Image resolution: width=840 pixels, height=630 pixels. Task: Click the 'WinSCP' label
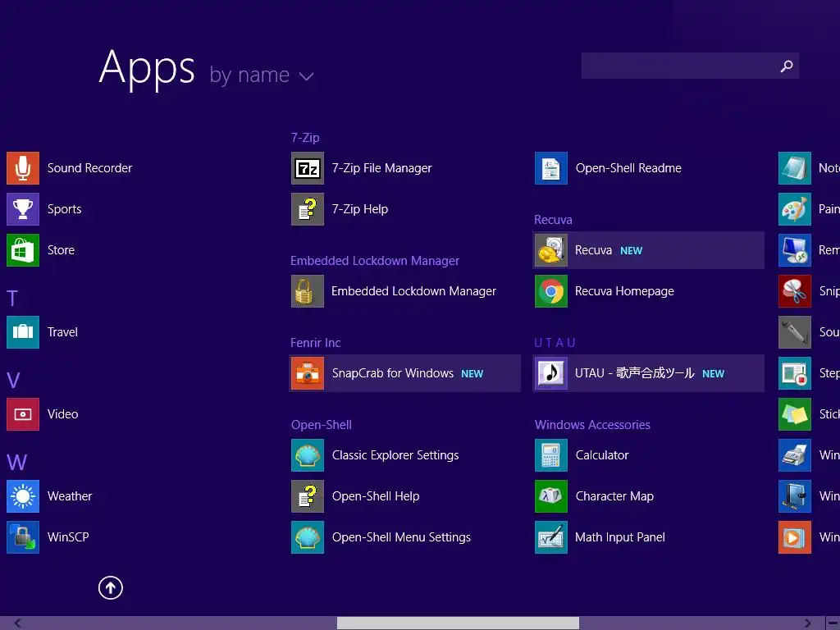tap(68, 537)
